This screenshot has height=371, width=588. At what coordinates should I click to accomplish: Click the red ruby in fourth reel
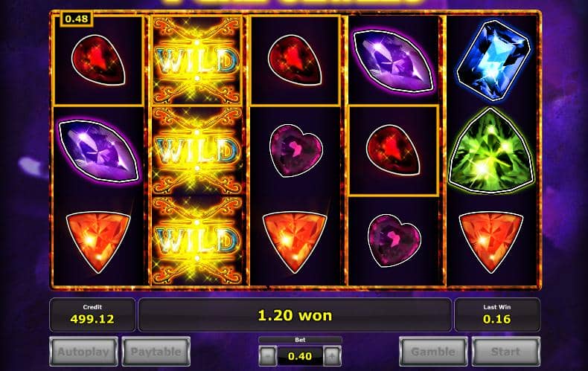point(393,151)
